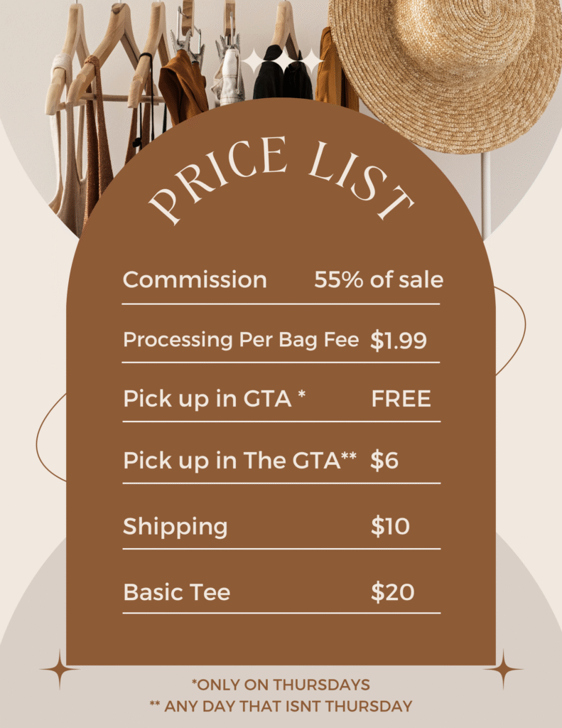Click the $1.99 price

click(x=398, y=341)
